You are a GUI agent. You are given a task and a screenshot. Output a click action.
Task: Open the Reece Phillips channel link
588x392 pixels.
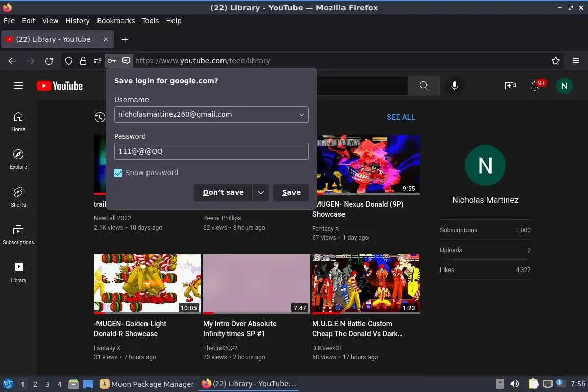(222, 218)
